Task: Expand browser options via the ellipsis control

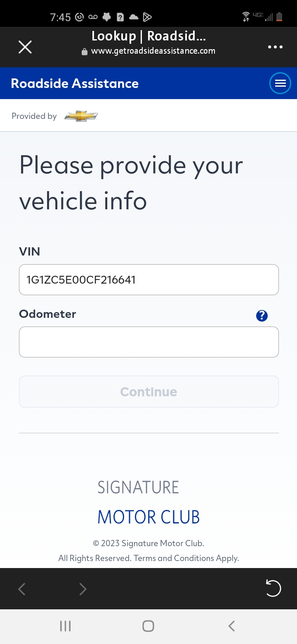Action: 275,47
